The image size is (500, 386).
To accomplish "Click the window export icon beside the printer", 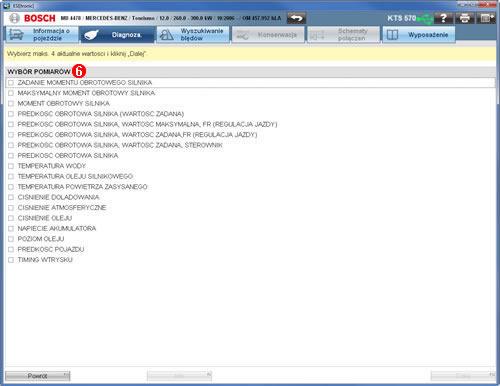I will pos(486,18).
